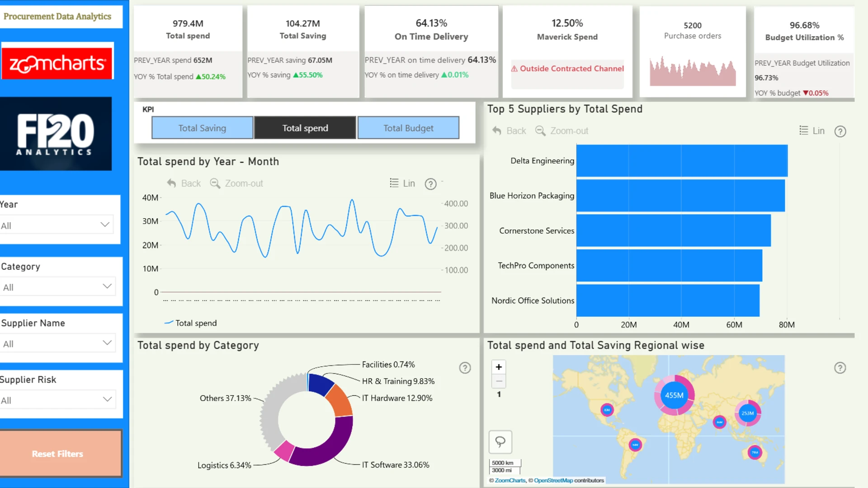Switch KPI to Total Budget
Viewport: 868px width, 488px height.
point(408,128)
